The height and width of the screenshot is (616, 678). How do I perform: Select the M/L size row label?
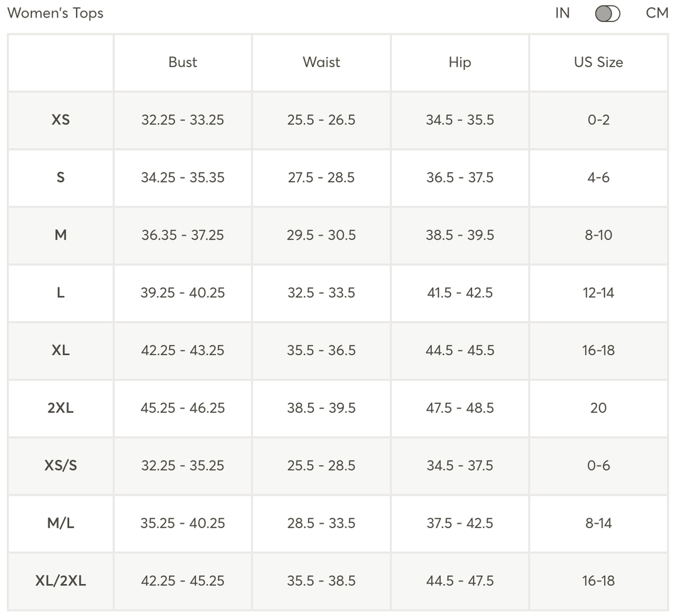(x=60, y=523)
